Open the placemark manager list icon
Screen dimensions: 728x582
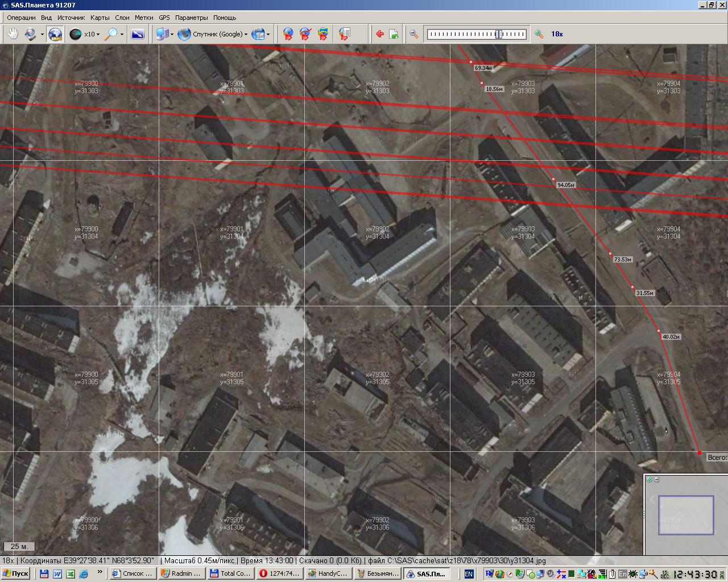(344, 34)
